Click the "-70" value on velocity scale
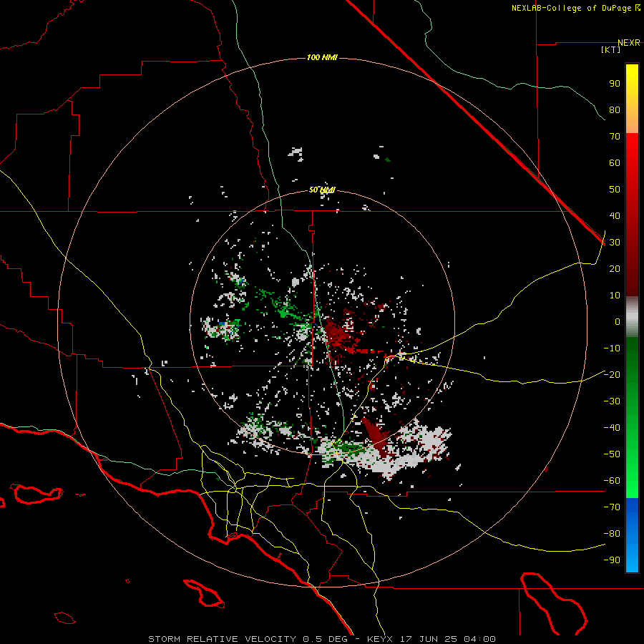Screen dimensions: 644x644 (612, 507)
